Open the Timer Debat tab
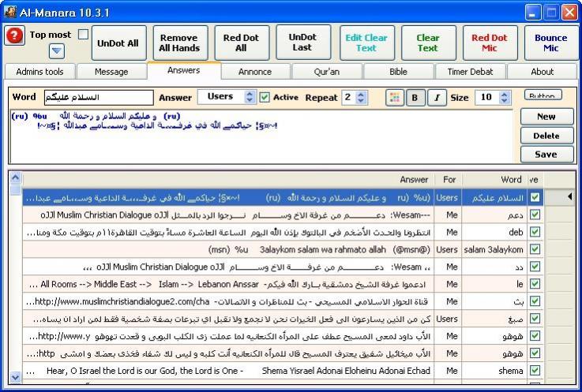This screenshot has height=392, width=582. [x=470, y=72]
